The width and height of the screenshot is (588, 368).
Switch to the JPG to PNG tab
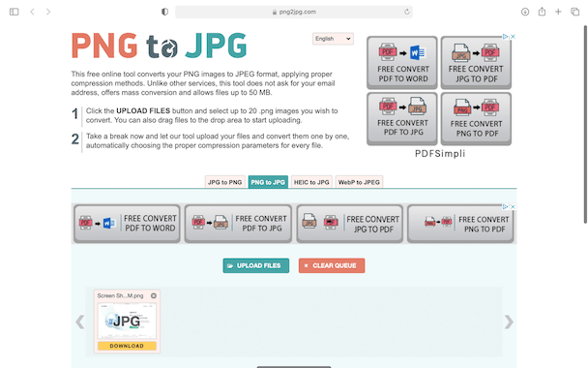(x=224, y=182)
